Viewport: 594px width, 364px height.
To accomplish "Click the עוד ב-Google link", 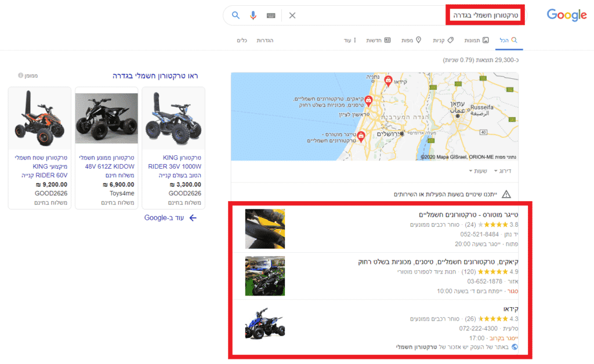I will (164, 218).
